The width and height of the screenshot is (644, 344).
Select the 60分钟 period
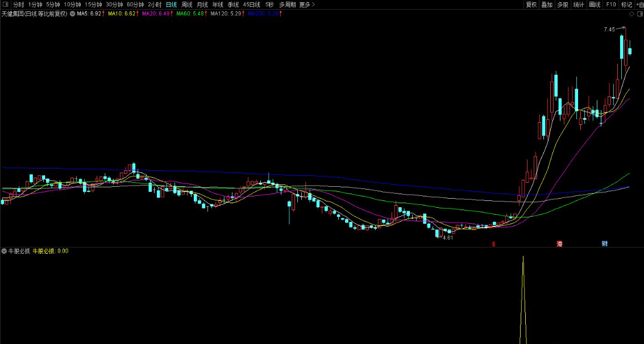click(x=135, y=5)
